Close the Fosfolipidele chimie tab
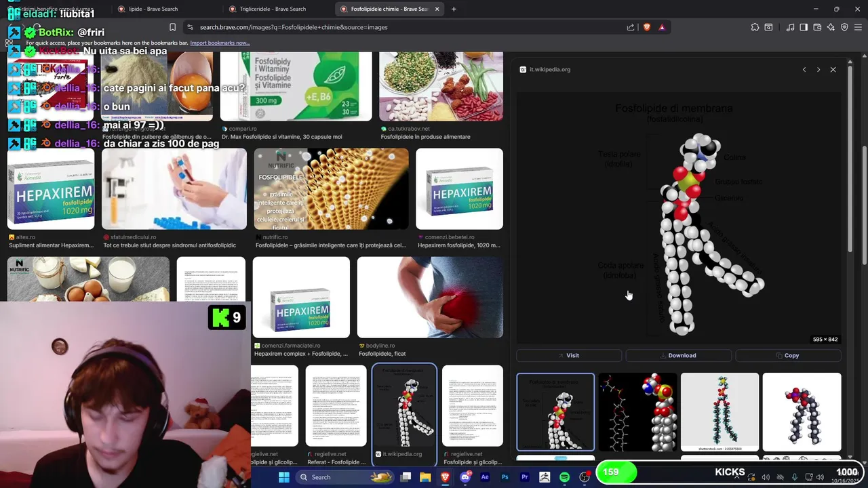 click(437, 9)
